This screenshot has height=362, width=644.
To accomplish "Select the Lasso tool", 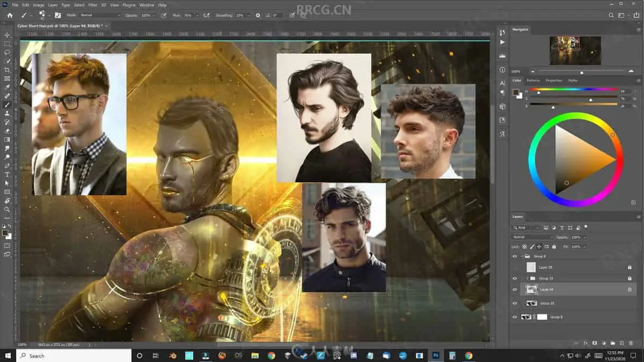I will [7, 53].
